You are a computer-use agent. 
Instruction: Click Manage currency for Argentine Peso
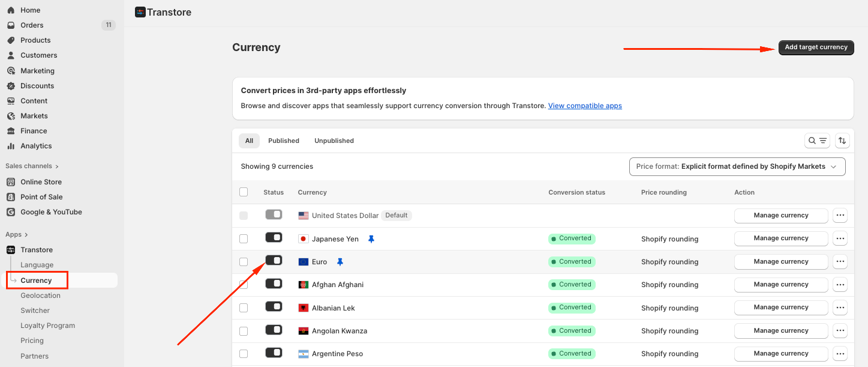781,354
